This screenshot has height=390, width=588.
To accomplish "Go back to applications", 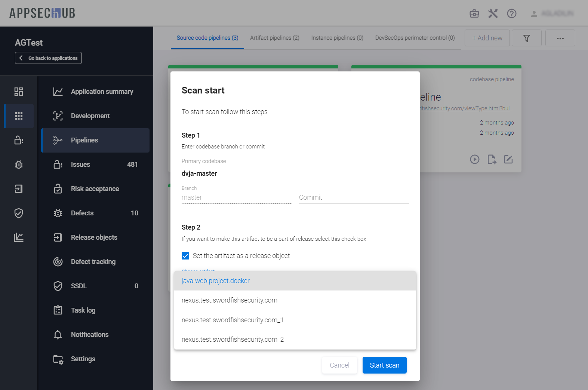I will coord(48,58).
